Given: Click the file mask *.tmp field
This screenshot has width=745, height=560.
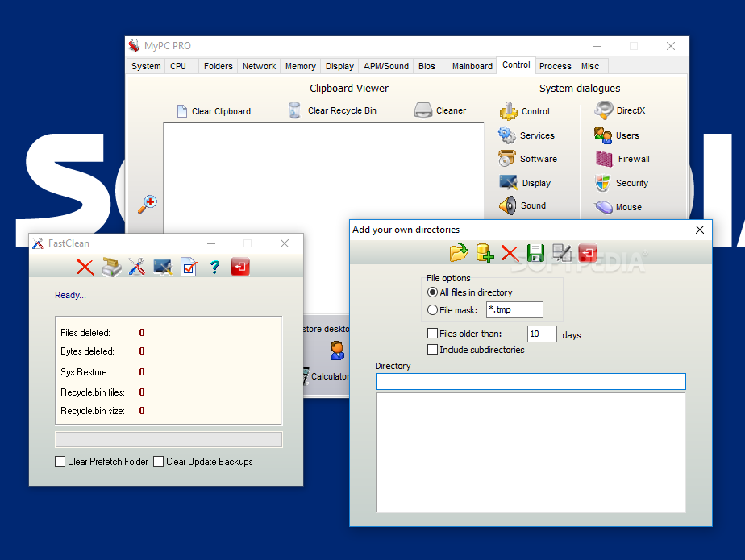Looking at the screenshot, I should click(514, 309).
